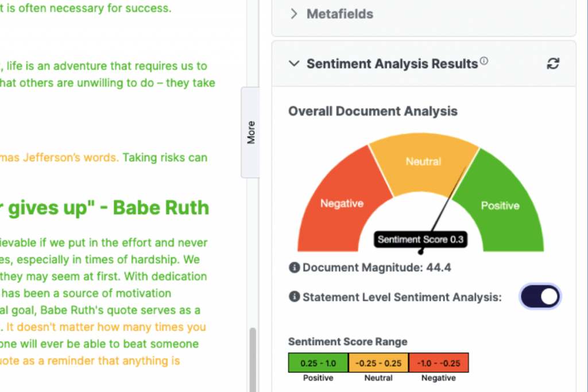Expand the Metafields section
This screenshot has height=392, width=588.
tap(293, 13)
